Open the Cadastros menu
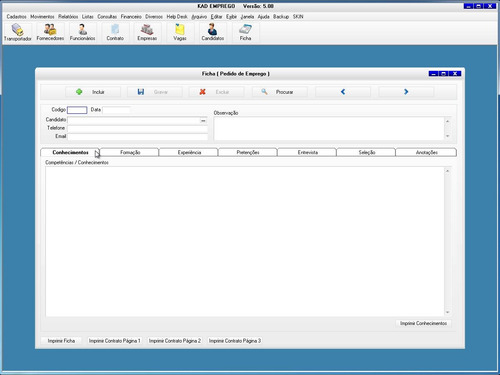 point(16,17)
